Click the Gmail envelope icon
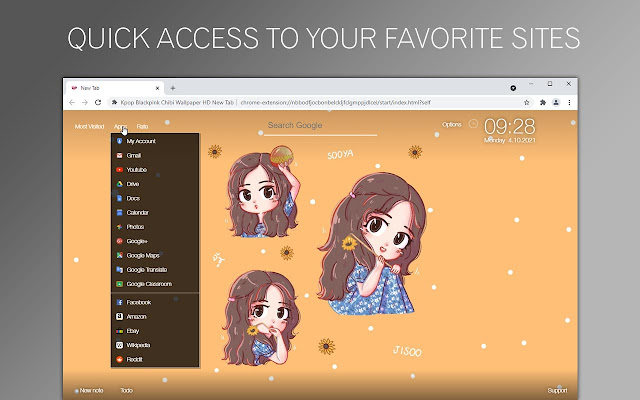 tap(119, 156)
